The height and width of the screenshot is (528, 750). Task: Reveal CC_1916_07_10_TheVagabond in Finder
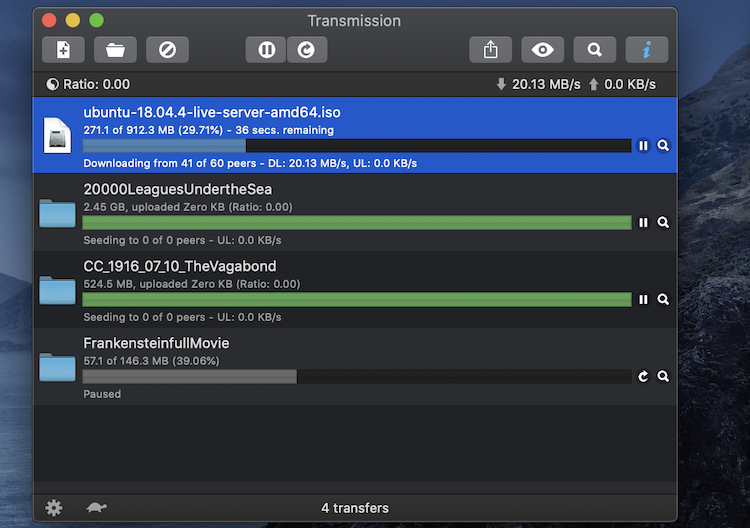(x=663, y=299)
